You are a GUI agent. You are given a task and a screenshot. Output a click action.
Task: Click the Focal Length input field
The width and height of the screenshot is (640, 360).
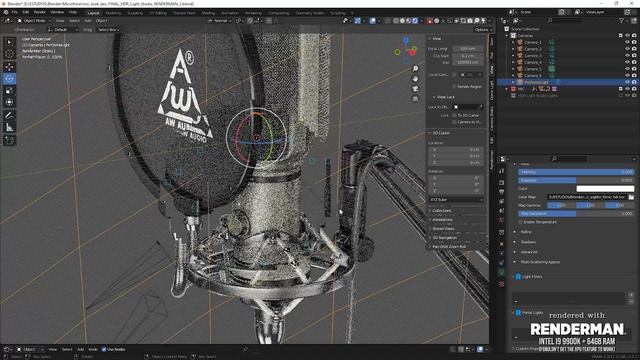(468, 49)
